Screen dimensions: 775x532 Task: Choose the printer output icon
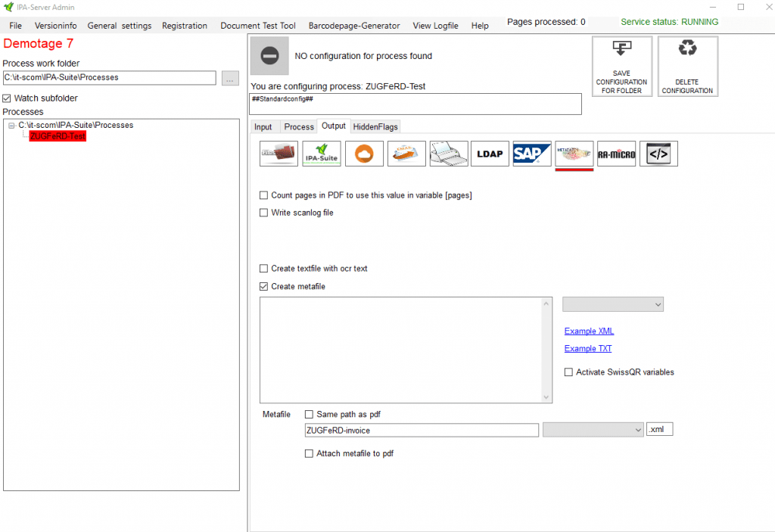[449, 154]
